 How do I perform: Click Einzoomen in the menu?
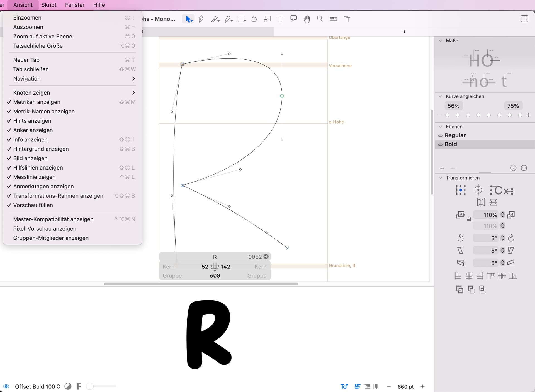(27, 18)
